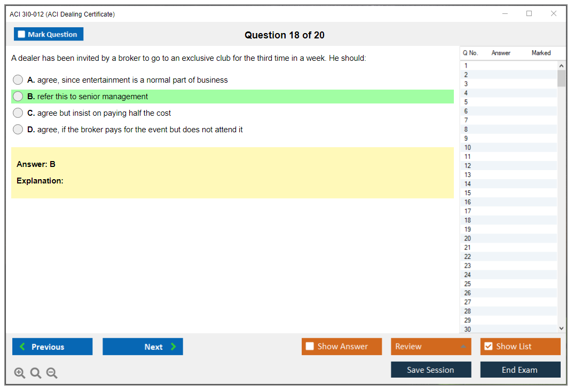Tick the Mark Question checkbox
The height and width of the screenshot is (392, 574).
click(x=21, y=35)
